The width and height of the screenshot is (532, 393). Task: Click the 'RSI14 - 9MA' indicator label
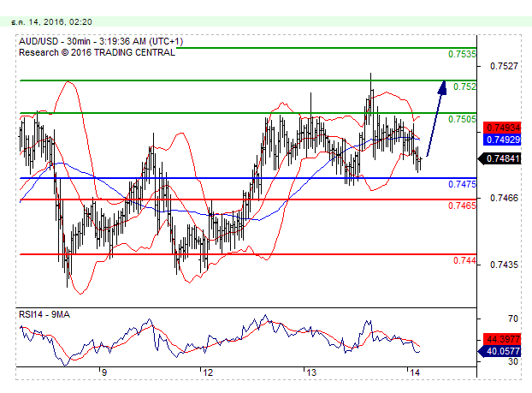(44, 314)
